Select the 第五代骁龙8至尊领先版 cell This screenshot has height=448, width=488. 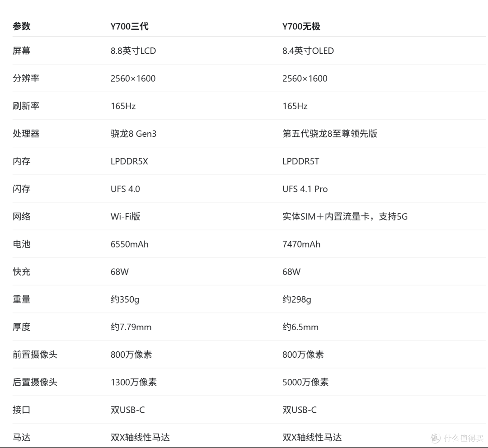point(330,134)
